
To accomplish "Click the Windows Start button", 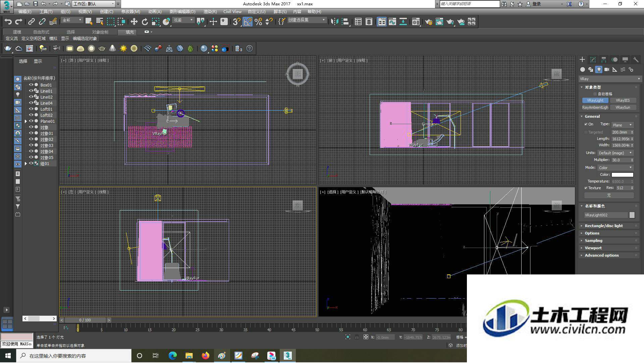I will (x=8, y=356).
